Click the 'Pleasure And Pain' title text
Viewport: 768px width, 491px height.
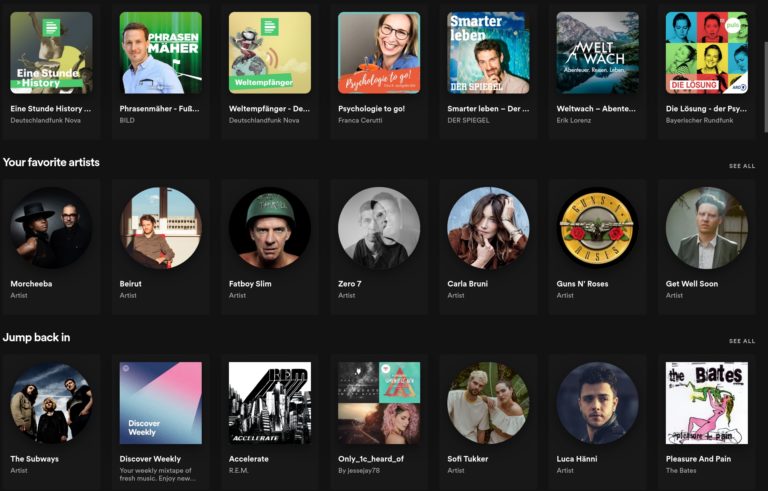[698, 459]
